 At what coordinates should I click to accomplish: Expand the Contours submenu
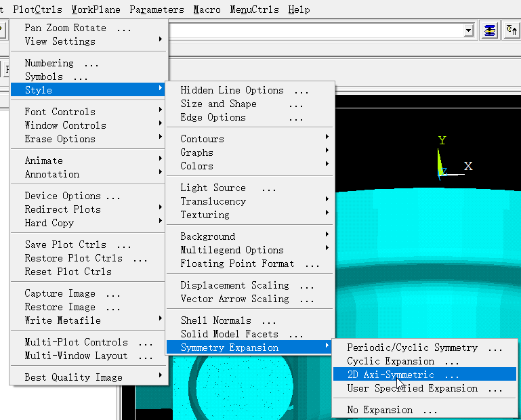250,139
